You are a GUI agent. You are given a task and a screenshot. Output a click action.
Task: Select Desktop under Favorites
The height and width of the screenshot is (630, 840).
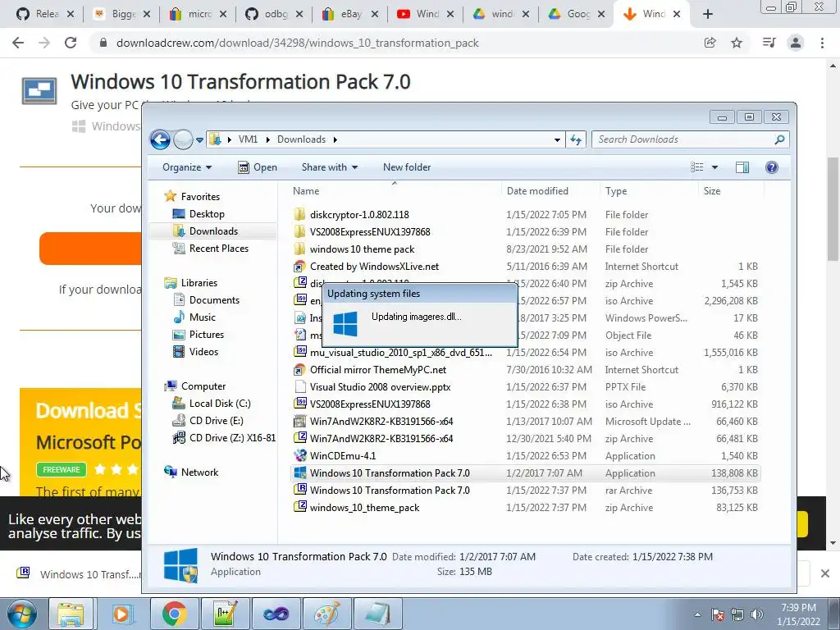206,214
